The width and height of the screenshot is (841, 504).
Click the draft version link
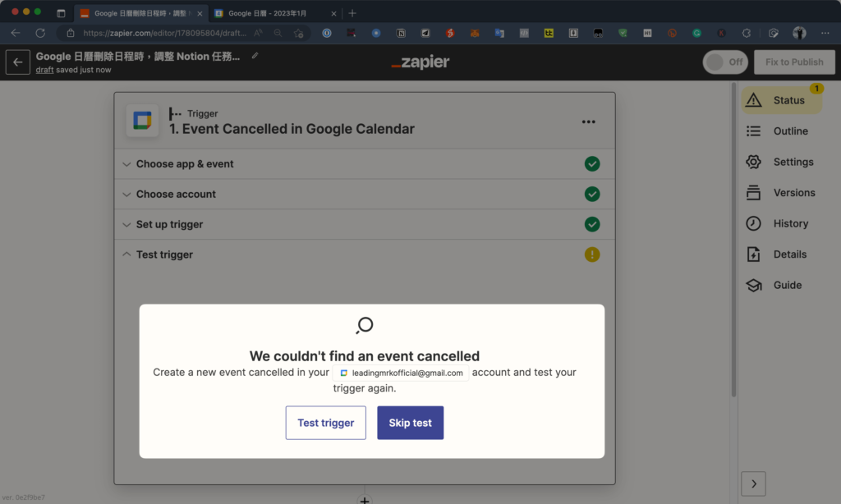tap(44, 70)
